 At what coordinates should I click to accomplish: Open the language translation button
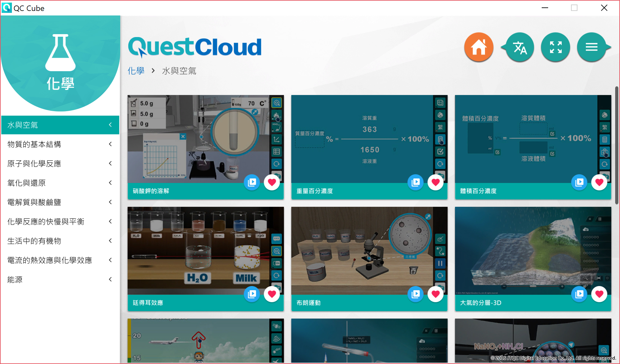tap(520, 47)
